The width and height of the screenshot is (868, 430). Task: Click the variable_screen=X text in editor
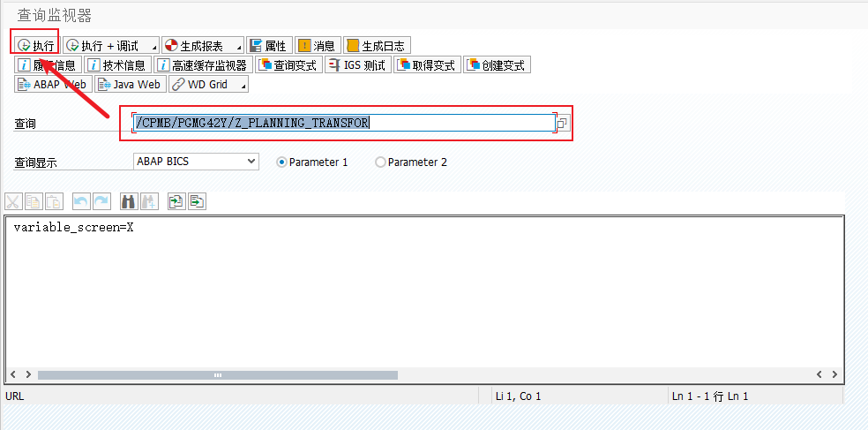pos(73,228)
